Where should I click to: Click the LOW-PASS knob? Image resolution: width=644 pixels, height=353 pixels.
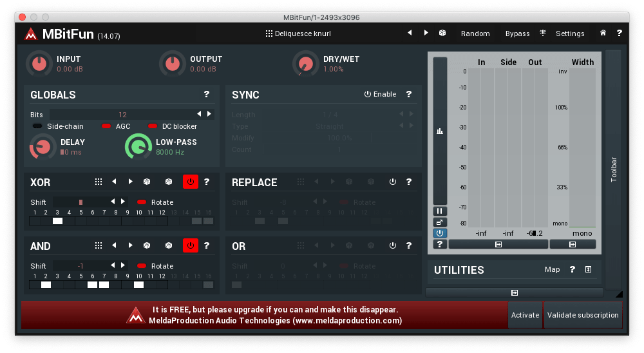coord(138,147)
